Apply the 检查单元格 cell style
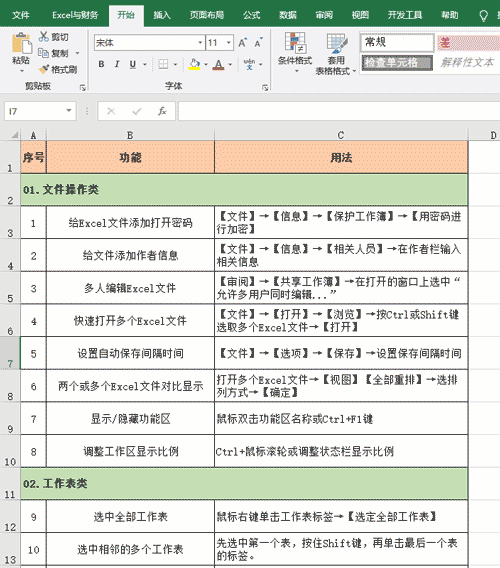The height and width of the screenshot is (568, 500). pos(397,63)
